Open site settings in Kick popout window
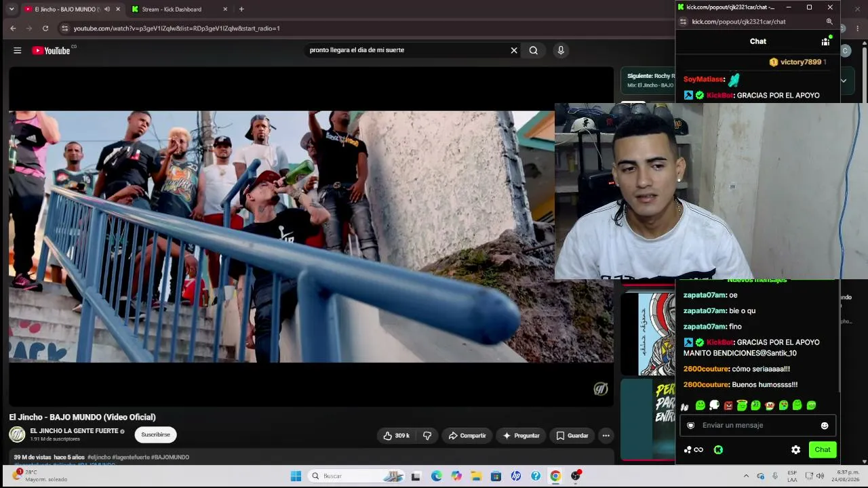Screen dimensions: 868x488 (683, 22)
